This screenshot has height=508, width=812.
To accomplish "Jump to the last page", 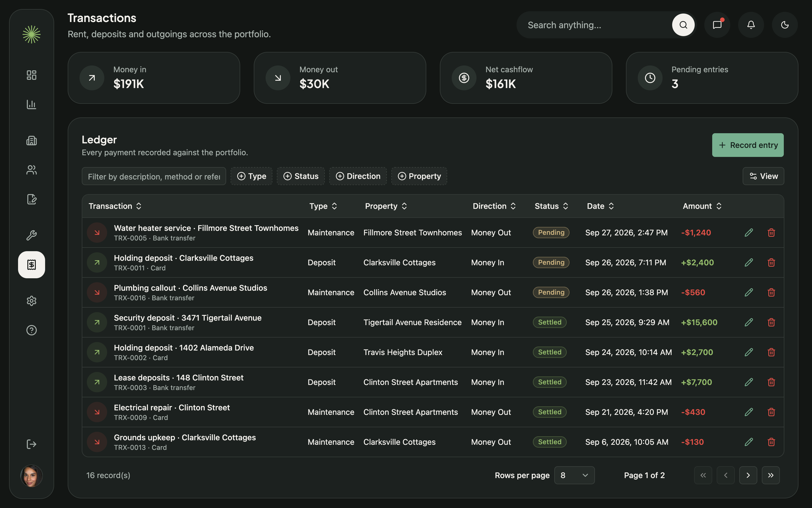I will [771, 475].
